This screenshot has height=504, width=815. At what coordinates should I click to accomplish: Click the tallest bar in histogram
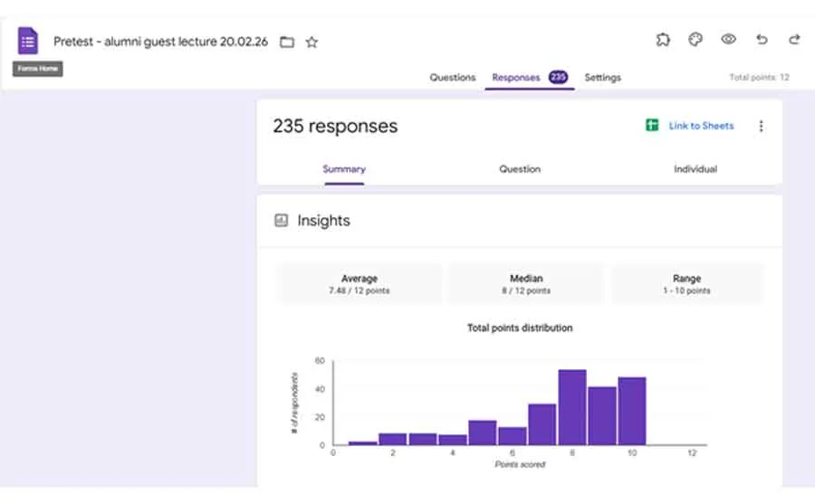coord(571,407)
